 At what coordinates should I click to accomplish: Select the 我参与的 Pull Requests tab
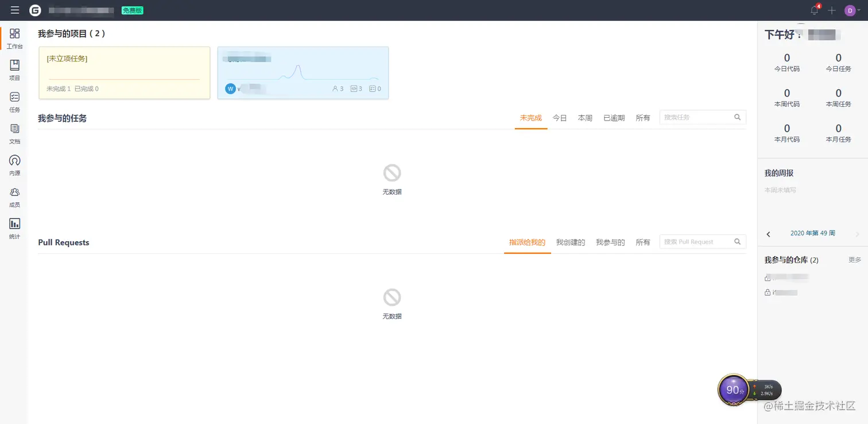[610, 242]
